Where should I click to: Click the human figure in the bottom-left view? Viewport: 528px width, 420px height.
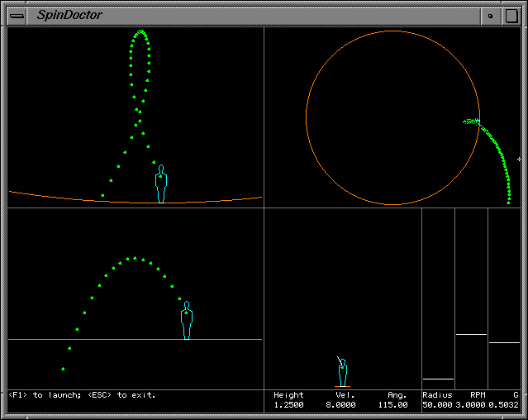click(187, 320)
